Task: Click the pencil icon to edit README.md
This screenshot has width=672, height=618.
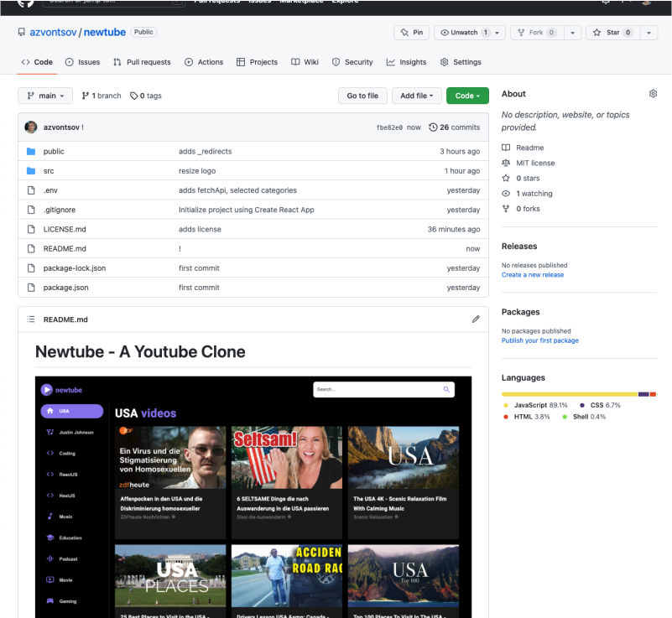Action: click(476, 319)
